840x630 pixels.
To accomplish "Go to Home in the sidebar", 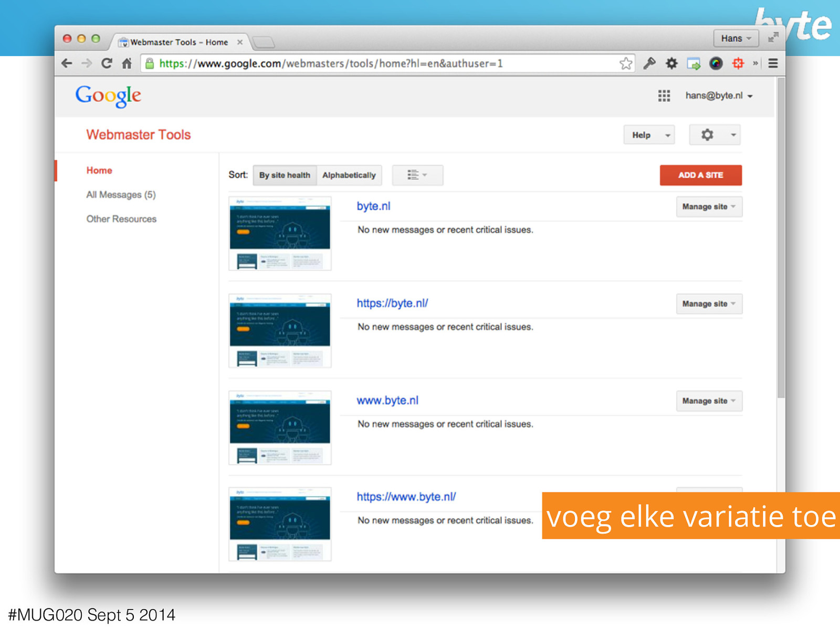I will [99, 171].
